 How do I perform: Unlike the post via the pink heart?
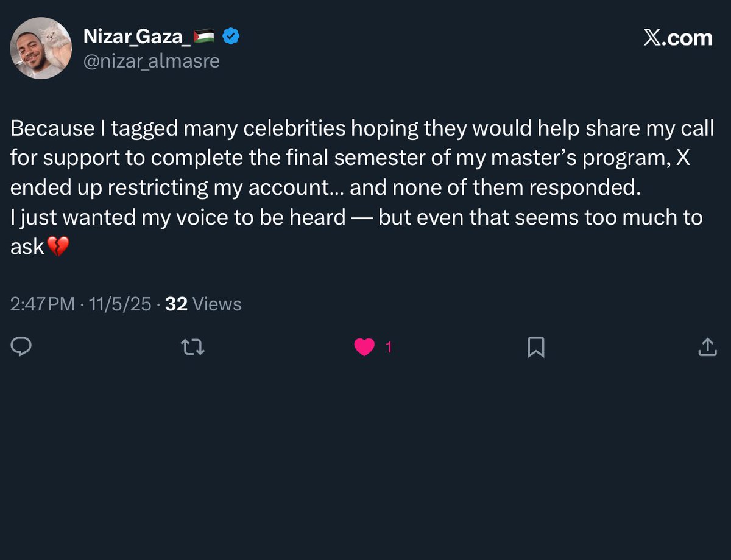click(364, 348)
